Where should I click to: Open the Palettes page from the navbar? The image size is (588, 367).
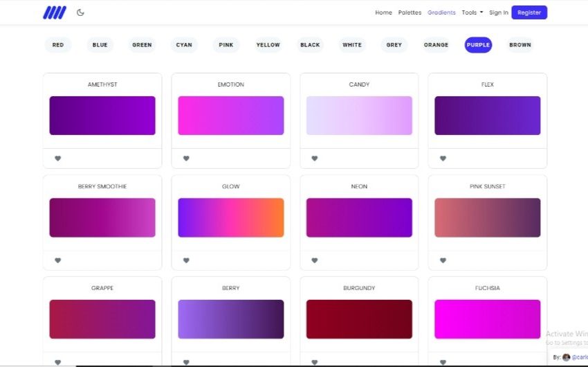410,12
